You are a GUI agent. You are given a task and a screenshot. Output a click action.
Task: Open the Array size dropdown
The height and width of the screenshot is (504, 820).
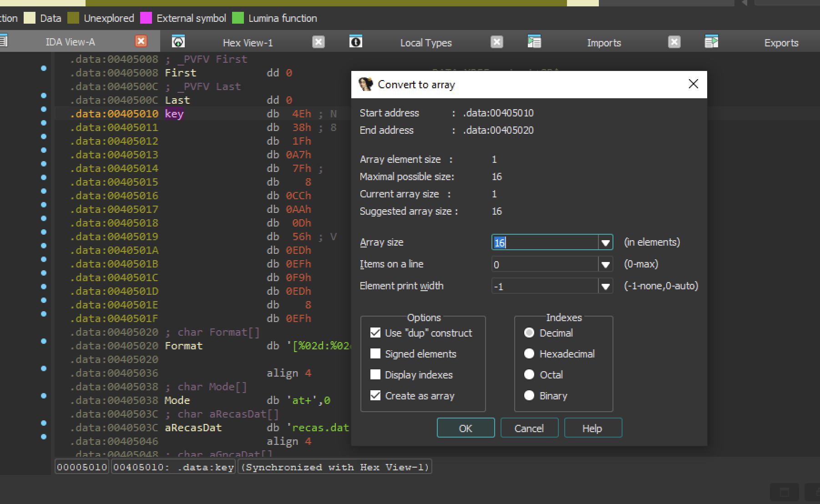click(x=605, y=242)
